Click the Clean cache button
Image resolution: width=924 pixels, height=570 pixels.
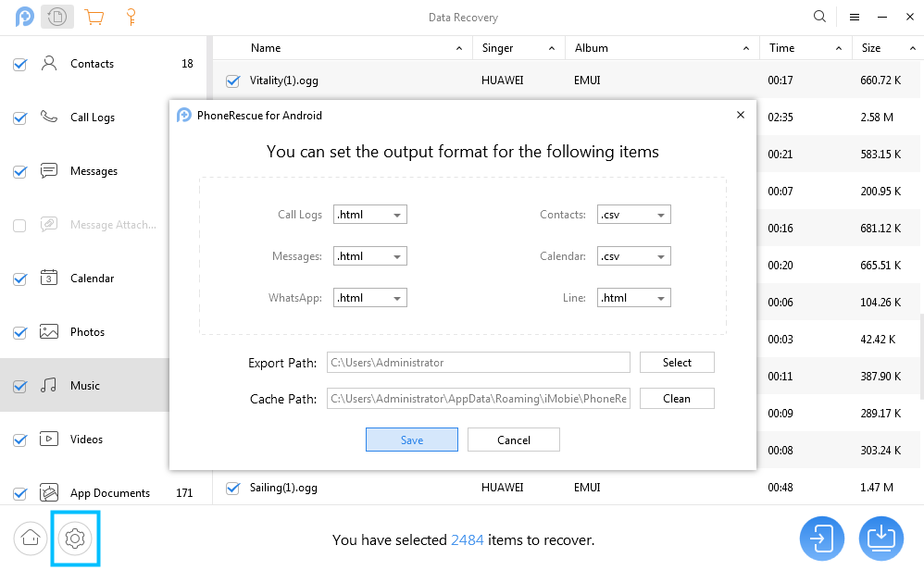tap(677, 399)
